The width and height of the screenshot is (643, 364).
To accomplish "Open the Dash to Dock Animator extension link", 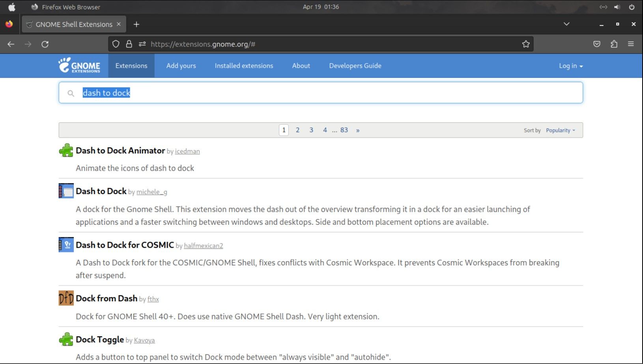I will [x=120, y=151].
